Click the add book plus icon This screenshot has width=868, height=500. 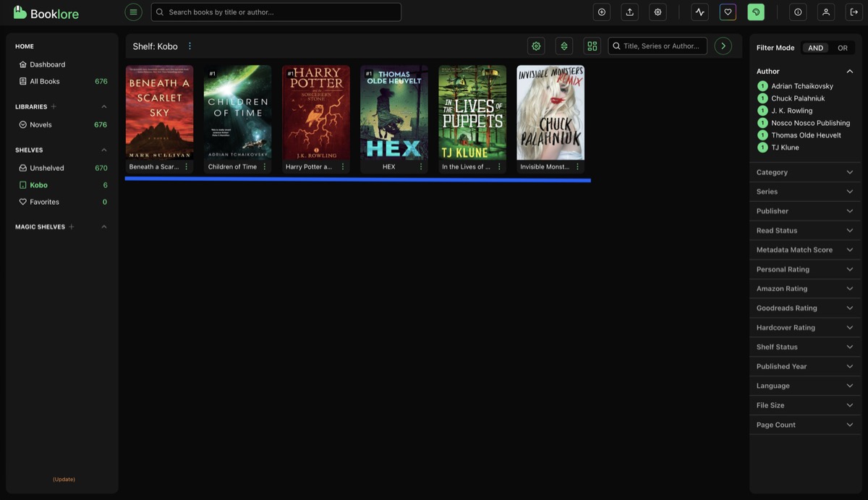click(601, 12)
